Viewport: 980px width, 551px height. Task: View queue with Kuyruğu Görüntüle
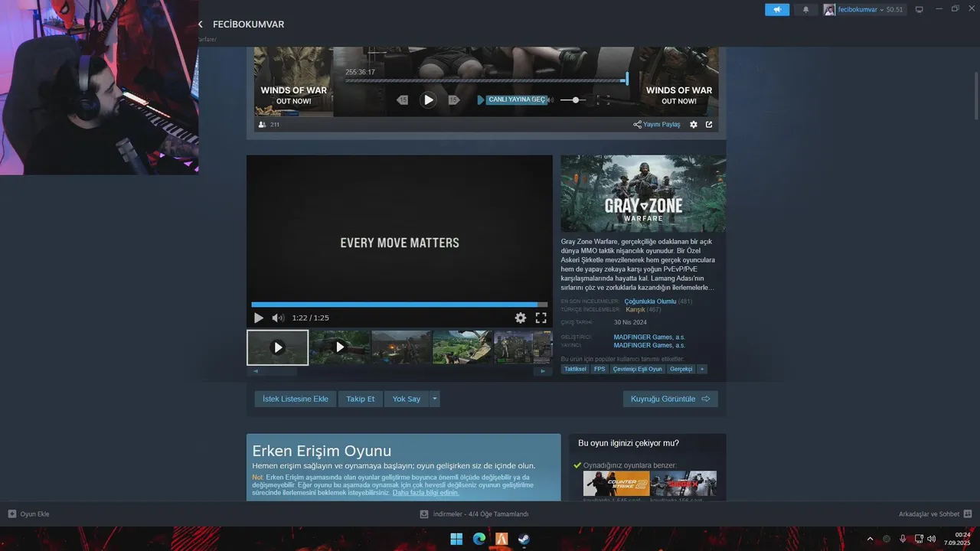(x=671, y=399)
